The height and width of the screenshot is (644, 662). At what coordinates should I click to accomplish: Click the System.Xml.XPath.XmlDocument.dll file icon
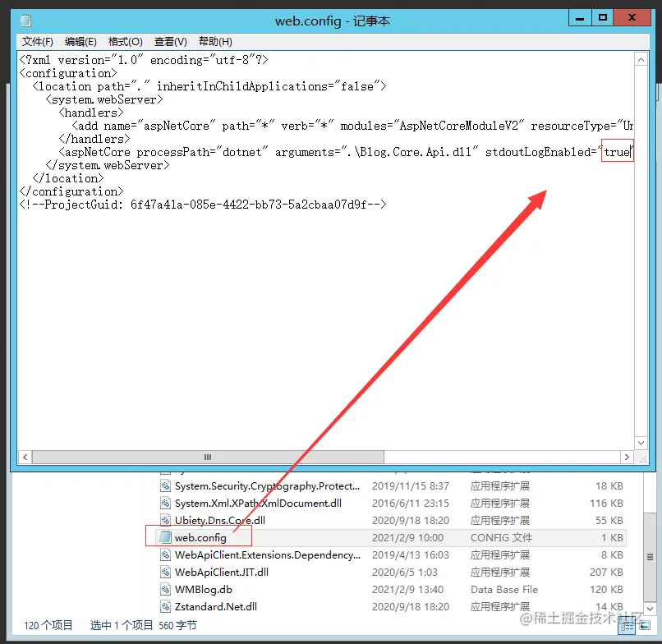click(166, 504)
